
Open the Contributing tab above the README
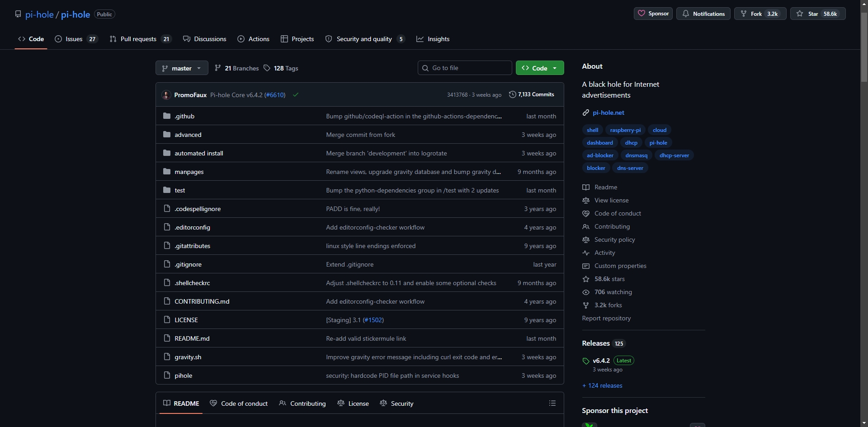click(302, 404)
